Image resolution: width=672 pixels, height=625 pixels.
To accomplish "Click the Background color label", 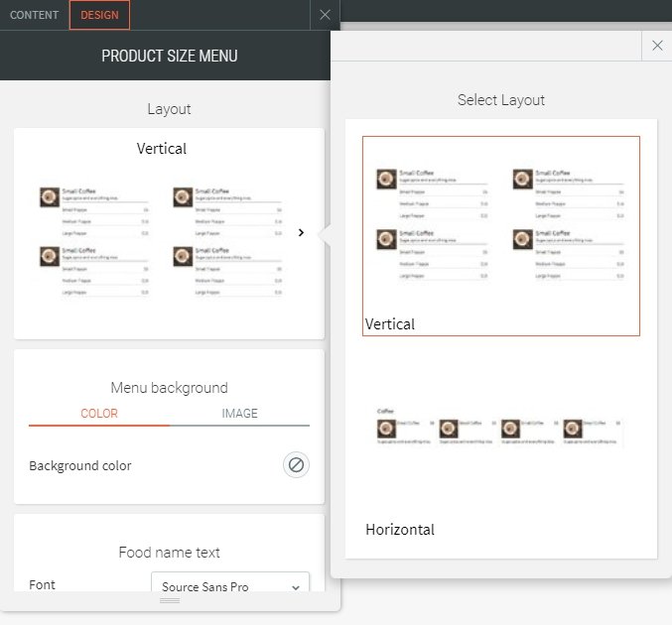I will [80, 465].
